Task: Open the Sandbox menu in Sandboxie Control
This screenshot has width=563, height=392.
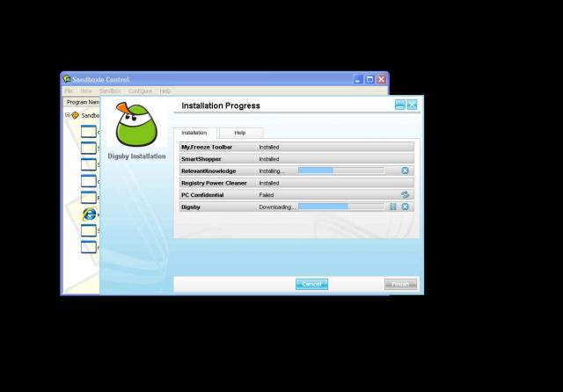Action: [110, 91]
